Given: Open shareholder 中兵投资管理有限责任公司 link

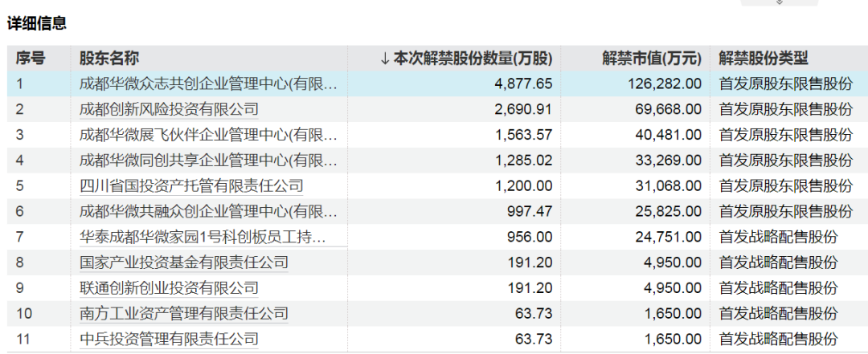Looking at the screenshot, I should [169, 339].
